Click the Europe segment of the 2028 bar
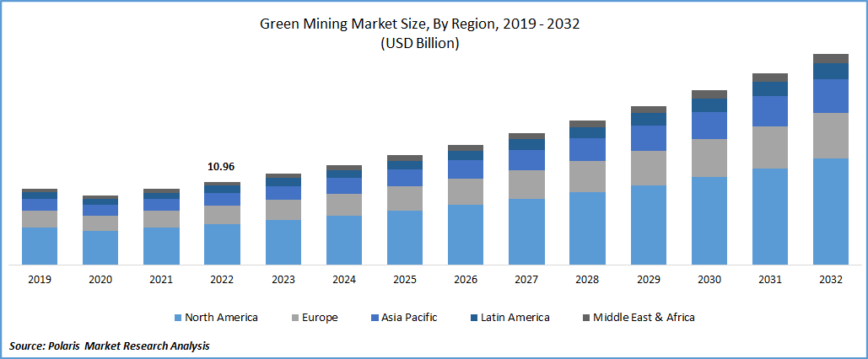 click(587, 176)
